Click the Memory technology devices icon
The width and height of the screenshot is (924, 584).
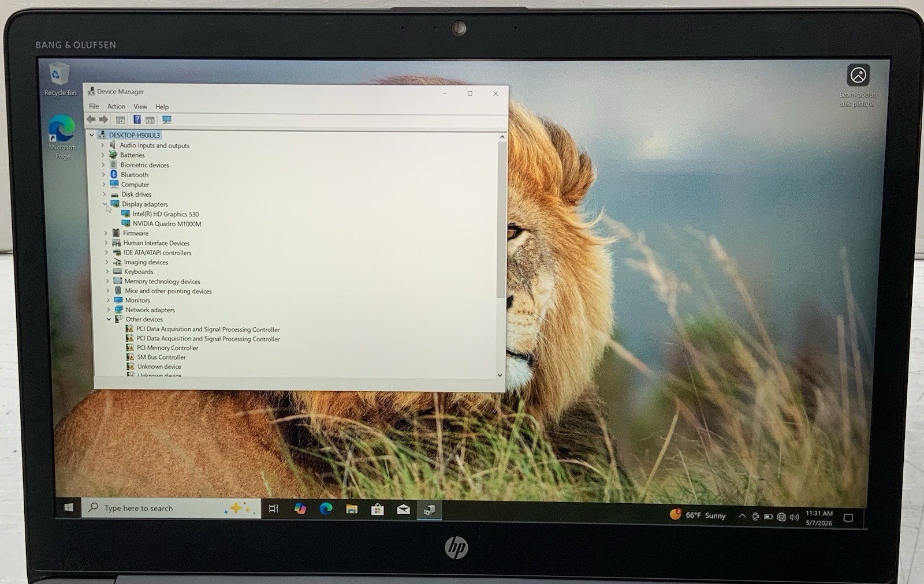pyautogui.click(x=117, y=281)
